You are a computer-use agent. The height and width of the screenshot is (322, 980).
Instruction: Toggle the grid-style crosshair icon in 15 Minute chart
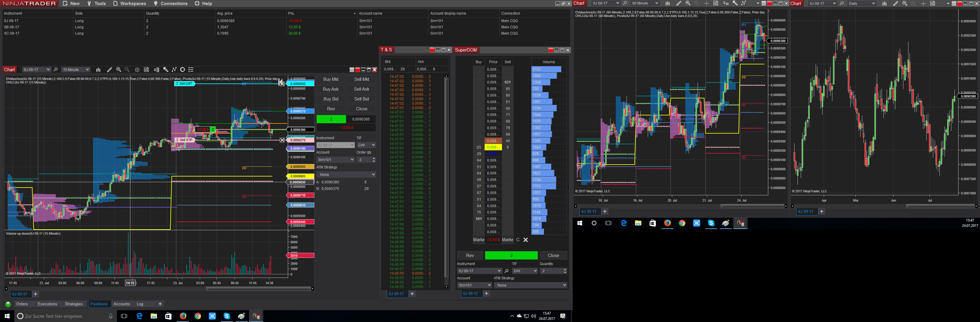137,69
